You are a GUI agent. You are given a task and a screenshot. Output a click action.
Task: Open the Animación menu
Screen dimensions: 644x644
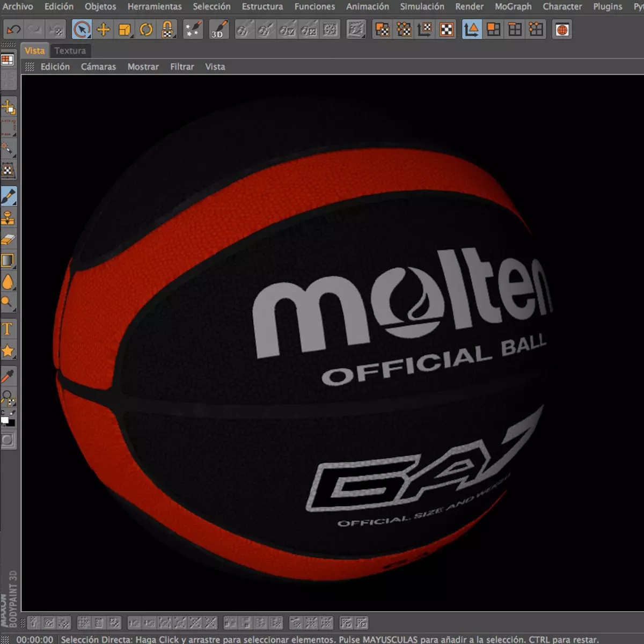(368, 6)
